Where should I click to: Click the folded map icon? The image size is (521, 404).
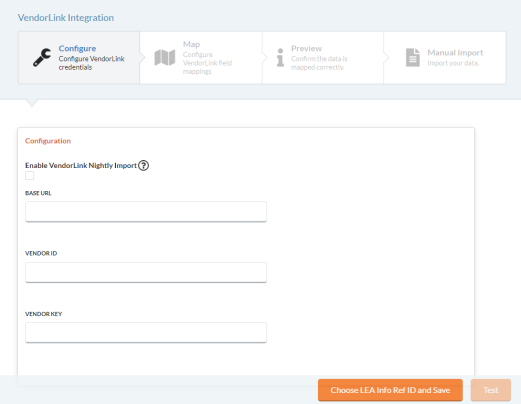coord(165,58)
